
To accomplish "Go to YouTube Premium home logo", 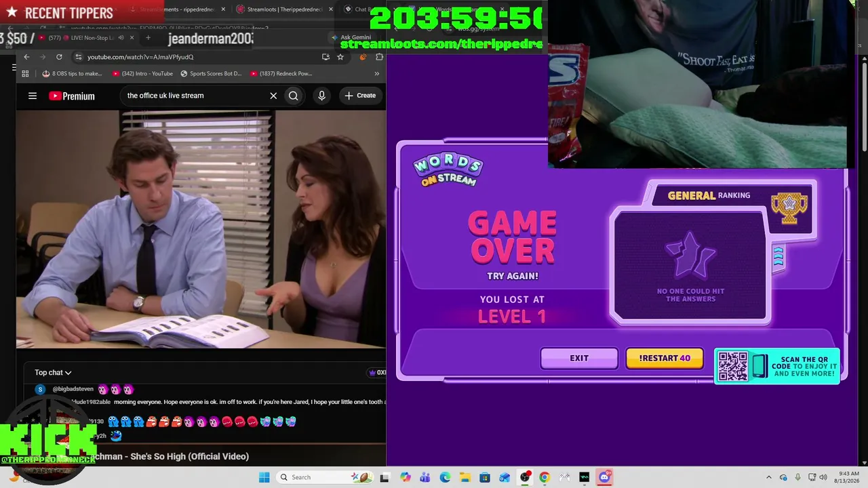I will 72,96.
